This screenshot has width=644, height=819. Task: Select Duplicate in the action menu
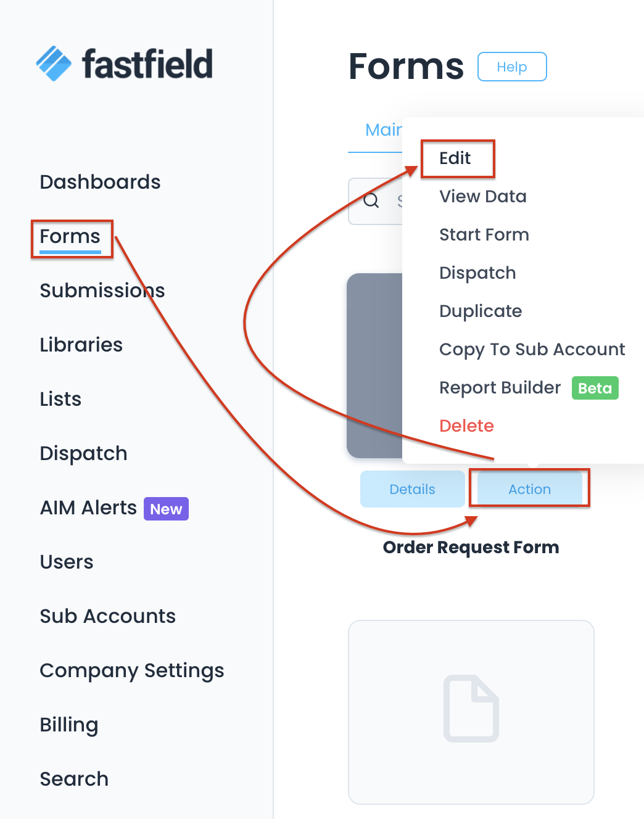click(x=480, y=311)
